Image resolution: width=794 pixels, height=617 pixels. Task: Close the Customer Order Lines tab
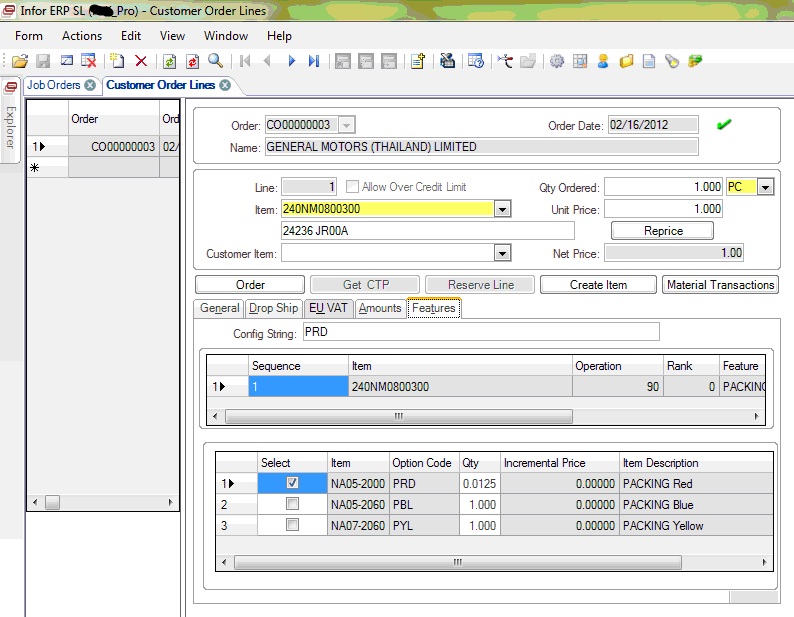[x=225, y=85]
